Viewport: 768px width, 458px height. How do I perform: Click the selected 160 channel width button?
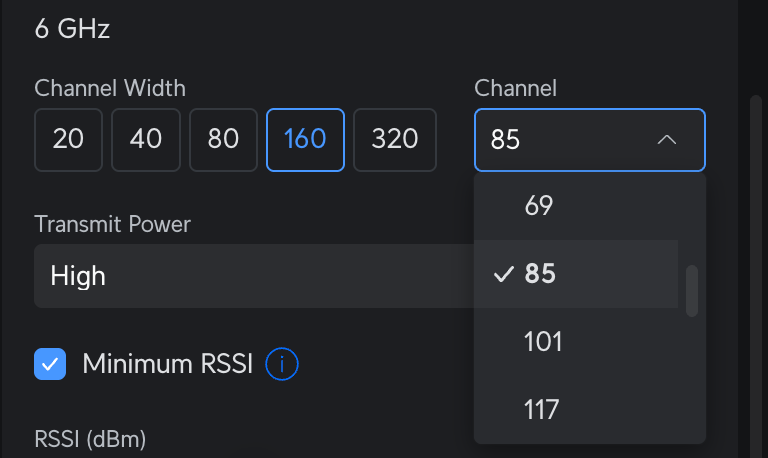[x=305, y=139]
